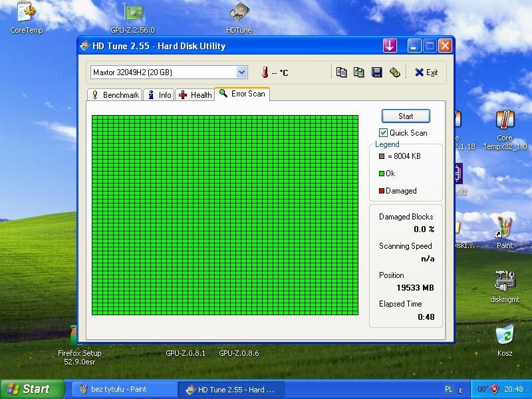The height and width of the screenshot is (399, 532).
Task: Click the floppy disk save screenshot icon
Action: [376, 72]
